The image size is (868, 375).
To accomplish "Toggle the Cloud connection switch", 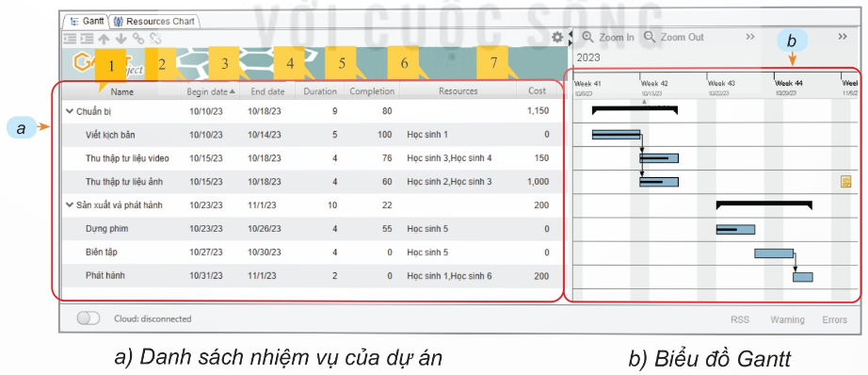I will click(x=88, y=318).
